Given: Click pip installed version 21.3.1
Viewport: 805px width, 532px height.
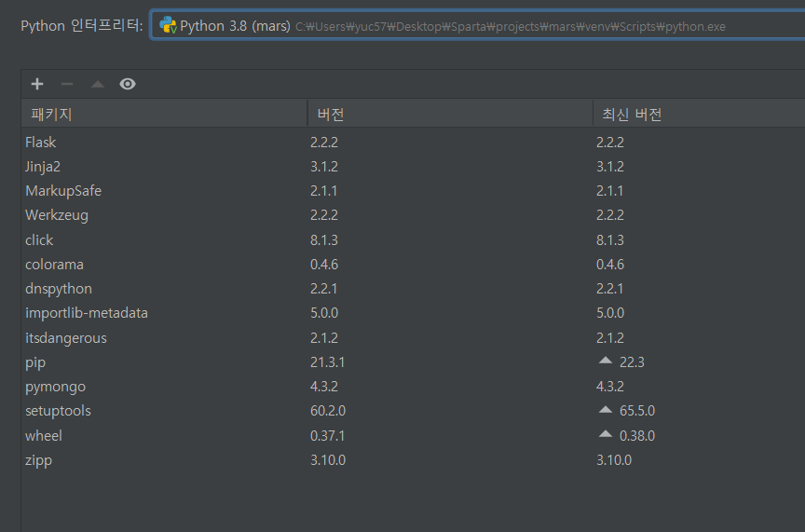Looking at the screenshot, I should coord(327,362).
